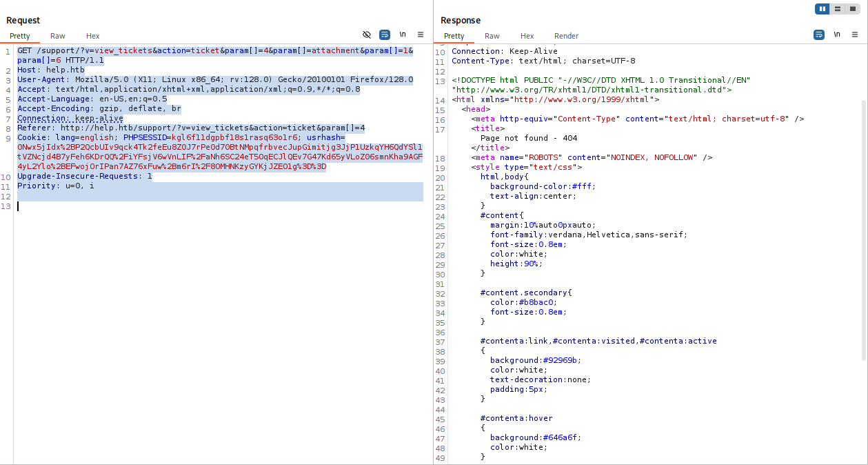Open the Response panel hamburger options menu

coord(855,34)
